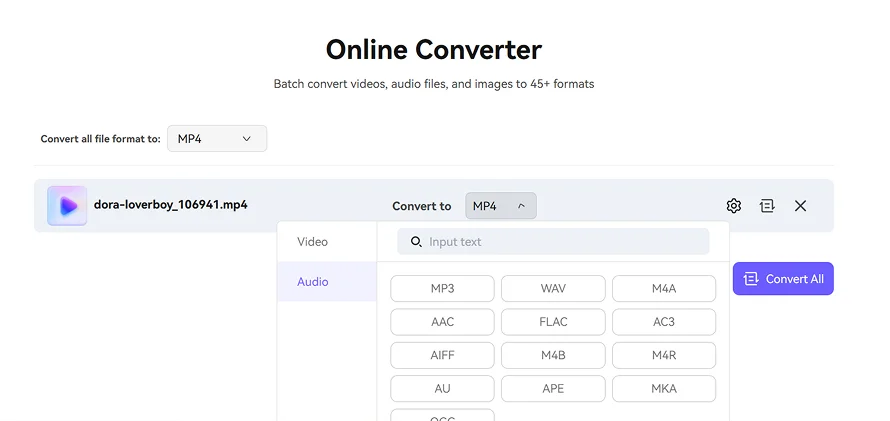Click the 'Online Converter' heading

[434, 49]
